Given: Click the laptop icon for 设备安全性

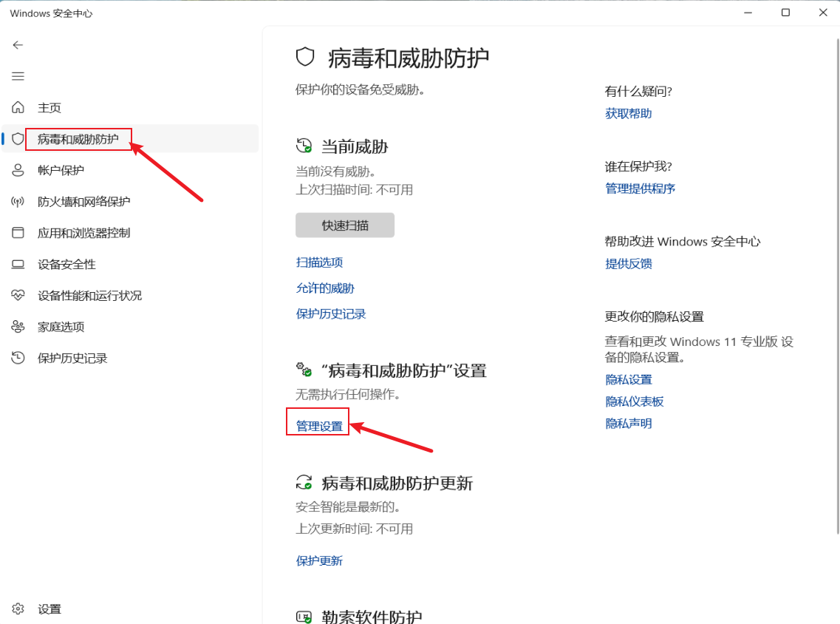Looking at the screenshot, I should coord(18,264).
